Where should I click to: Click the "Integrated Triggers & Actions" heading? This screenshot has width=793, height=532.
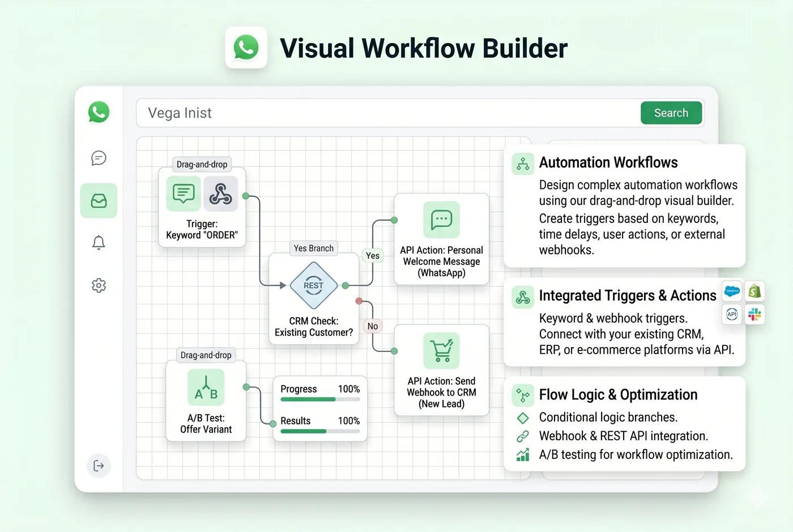[x=628, y=295]
